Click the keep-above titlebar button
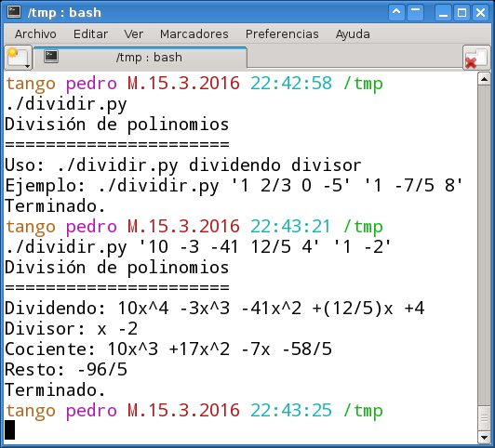The width and height of the screenshot is (495, 448). [415, 13]
